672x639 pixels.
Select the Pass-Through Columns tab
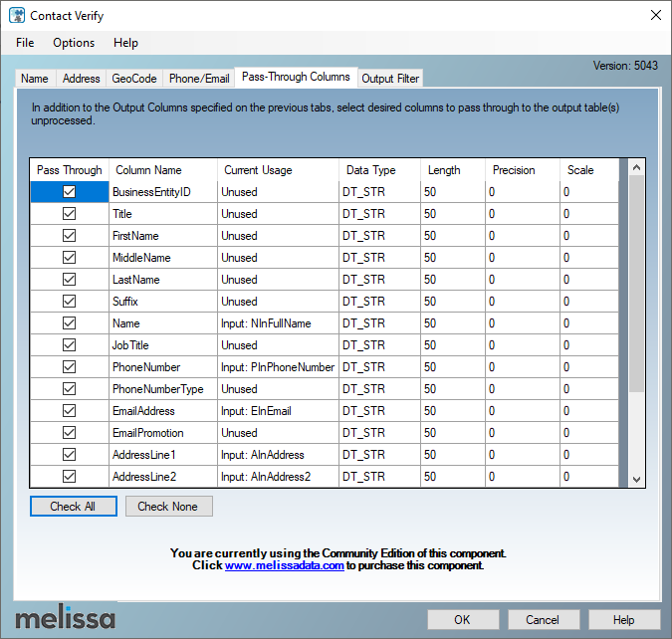tap(296, 78)
